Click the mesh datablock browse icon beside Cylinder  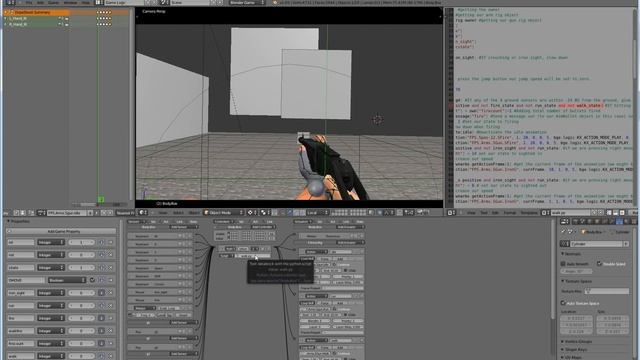[x=565, y=244]
